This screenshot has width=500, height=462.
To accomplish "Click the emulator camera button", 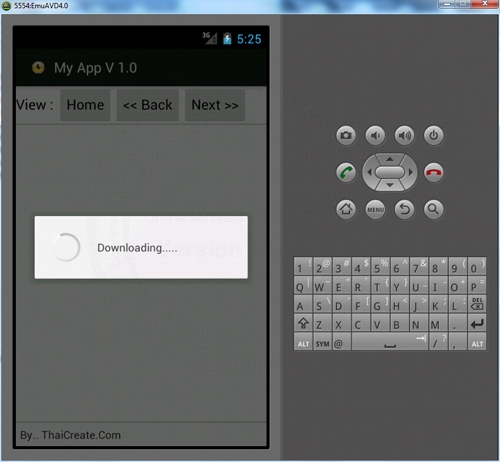I will (x=346, y=135).
